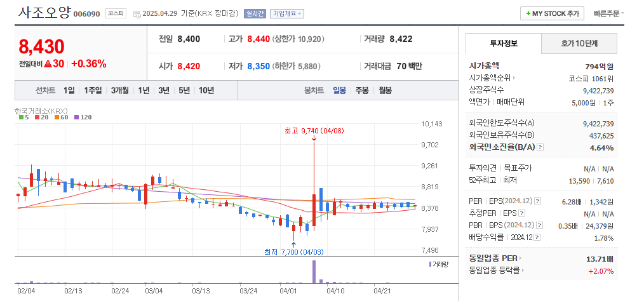644x301 pixels.
Task: Click the +2.07% industry change value
Action: (x=601, y=271)
